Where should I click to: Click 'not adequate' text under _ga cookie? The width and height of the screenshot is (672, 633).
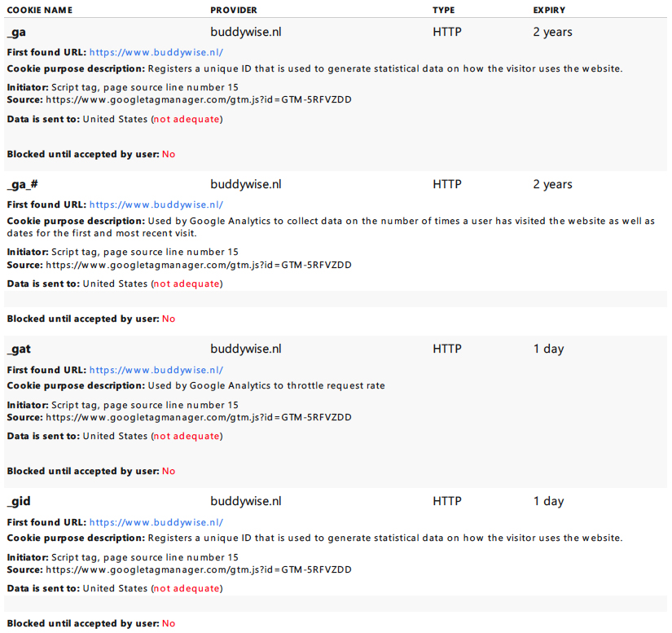(187, 119)
